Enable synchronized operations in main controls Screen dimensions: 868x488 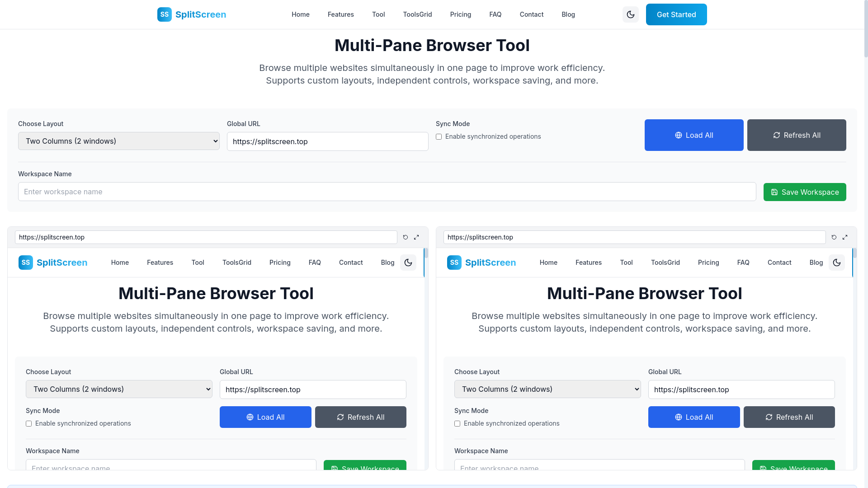[x=439, y=136]
